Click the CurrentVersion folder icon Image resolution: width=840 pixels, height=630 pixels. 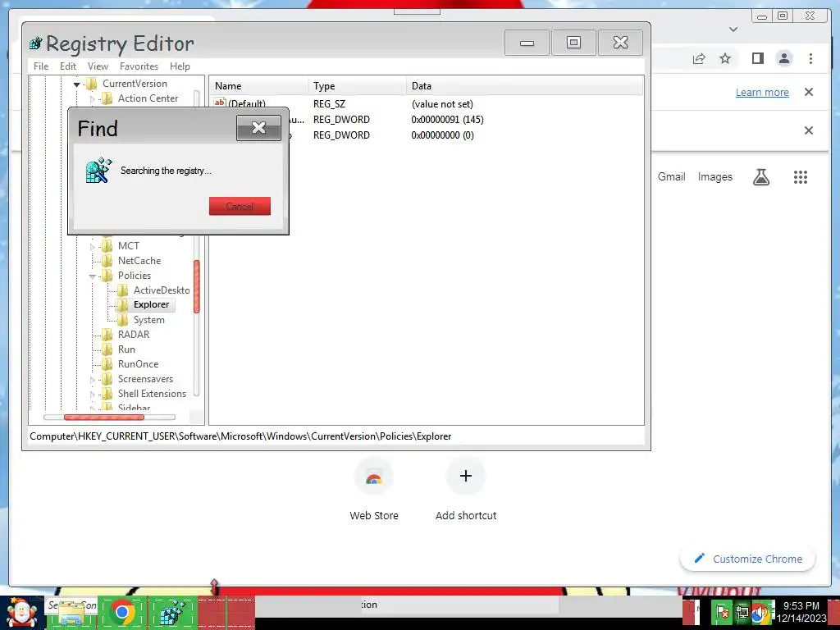pyautogui.click(x=92, y=84)
